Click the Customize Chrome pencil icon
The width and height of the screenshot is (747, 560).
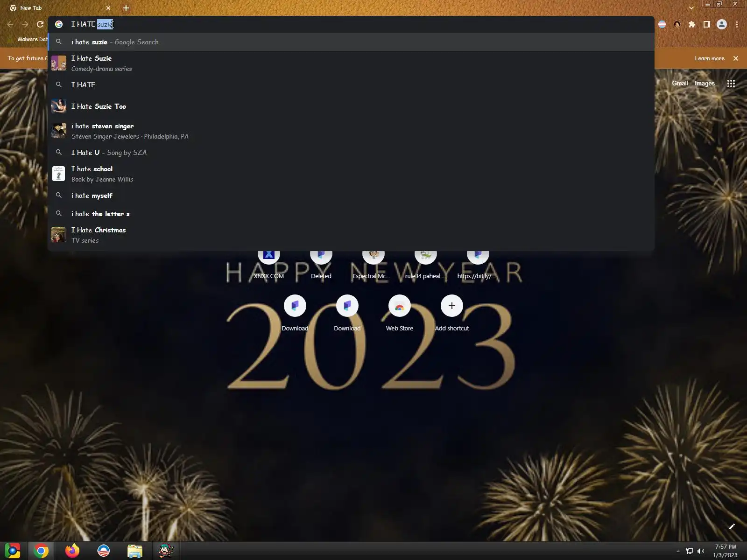[732, 526]
